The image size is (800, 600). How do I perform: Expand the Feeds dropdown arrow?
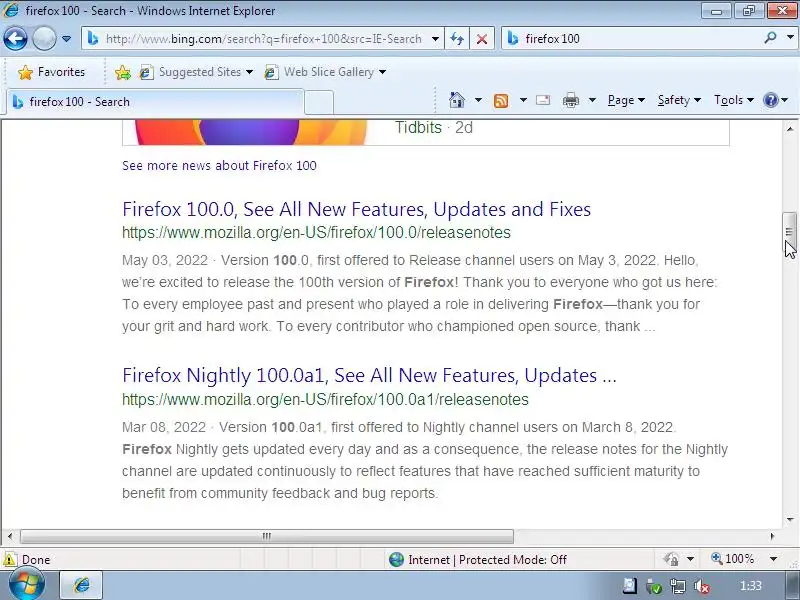click(x=523, y=100)
